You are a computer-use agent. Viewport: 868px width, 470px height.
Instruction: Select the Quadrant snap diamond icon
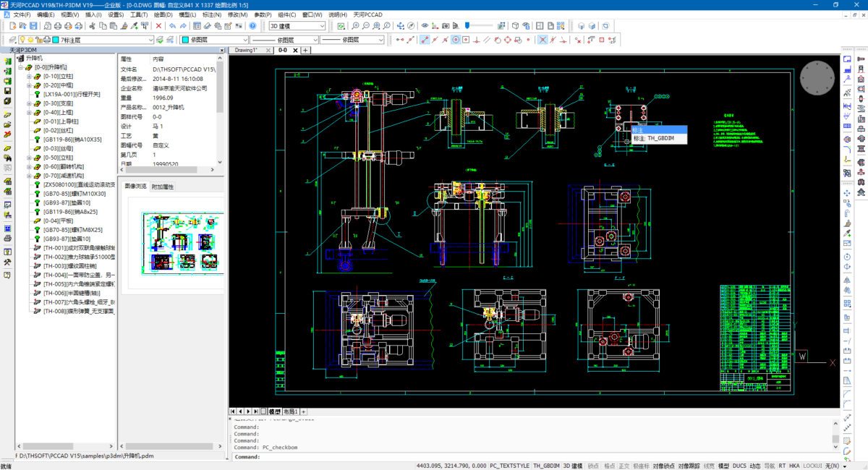(507, 40)
